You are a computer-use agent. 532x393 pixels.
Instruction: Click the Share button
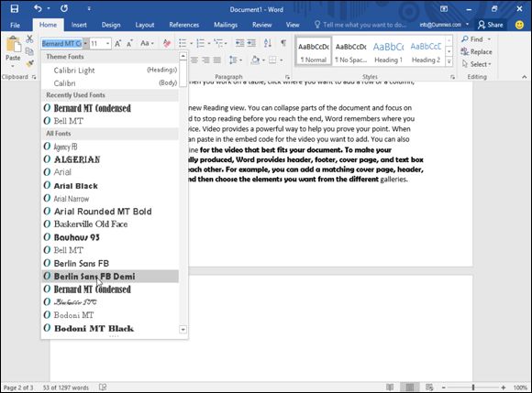(x=491, y=25)
